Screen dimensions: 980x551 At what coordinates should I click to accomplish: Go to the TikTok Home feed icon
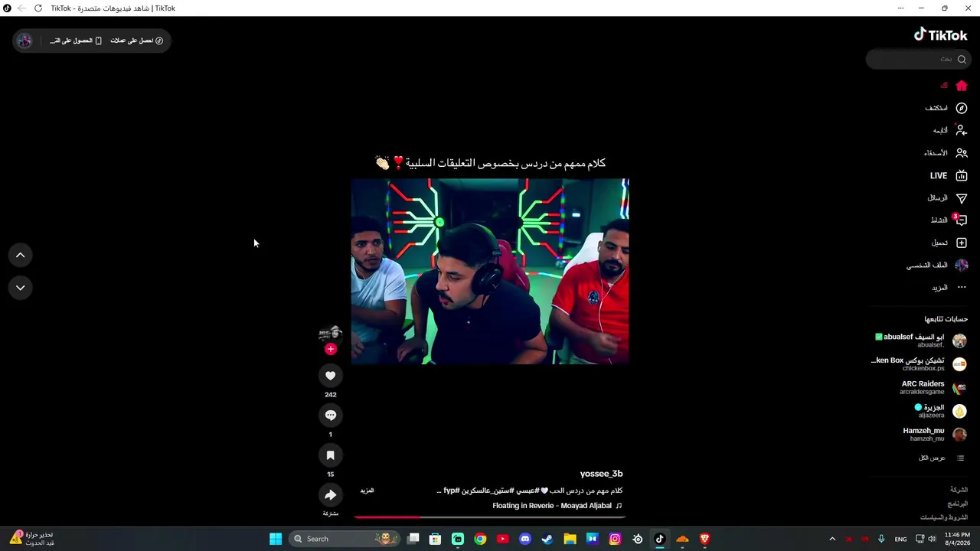pyautogui.click(x=962, y=86)
